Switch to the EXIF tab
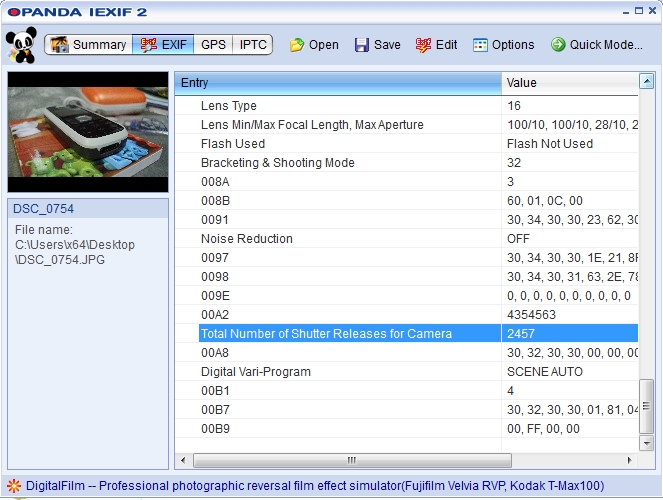The height and width of the screenshot is (500, 663). pyautogui.click(x=163, y=45)
